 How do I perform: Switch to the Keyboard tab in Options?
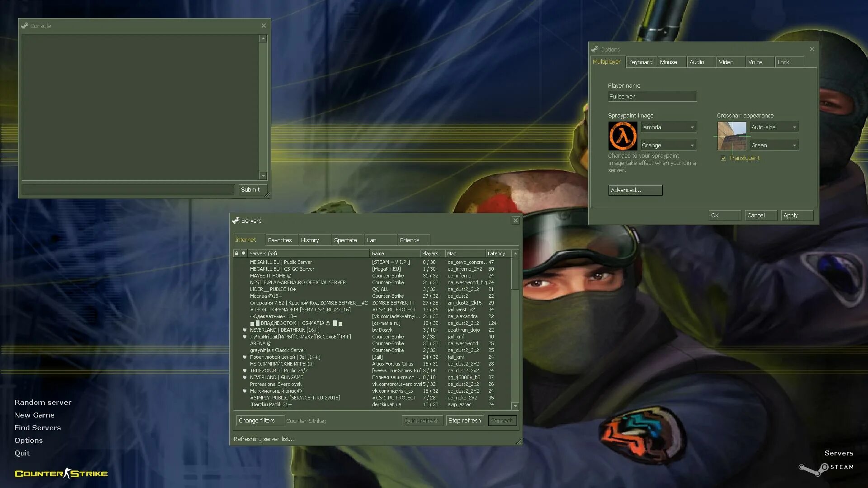pyautogui.click(x=641, y=62)
